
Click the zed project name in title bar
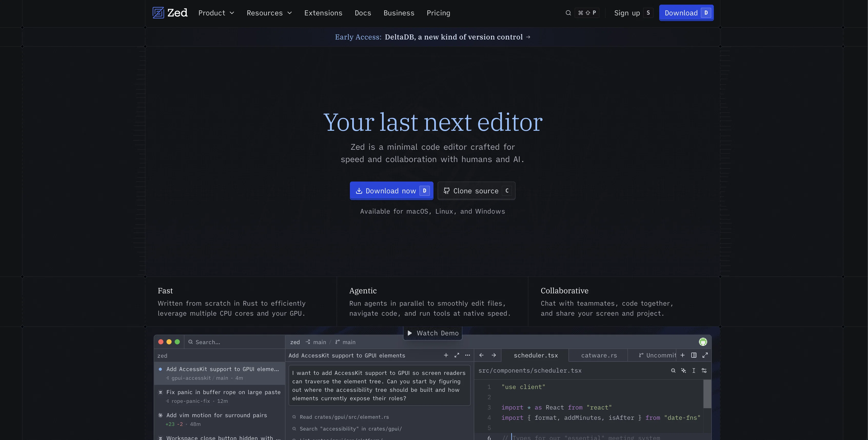pyautogui.click(x=295, y=342)
